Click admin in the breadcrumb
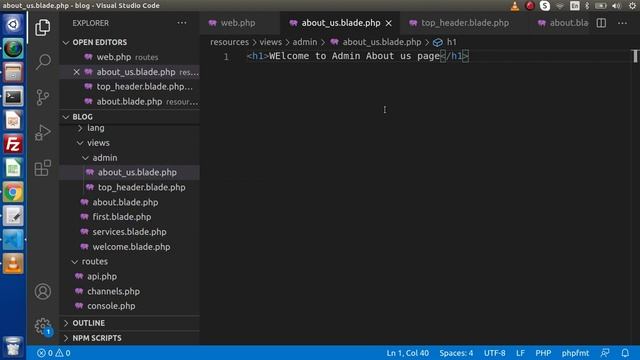 [x=304, y=42]
